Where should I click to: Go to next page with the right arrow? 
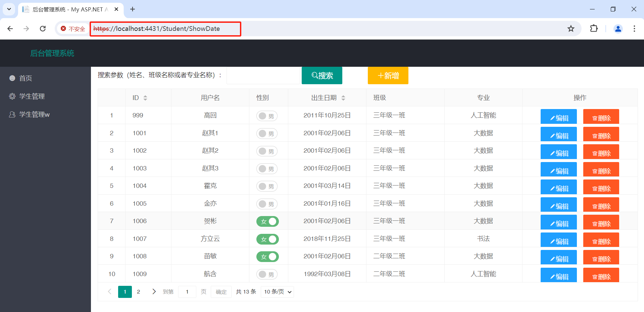click(x=154, y=292)
